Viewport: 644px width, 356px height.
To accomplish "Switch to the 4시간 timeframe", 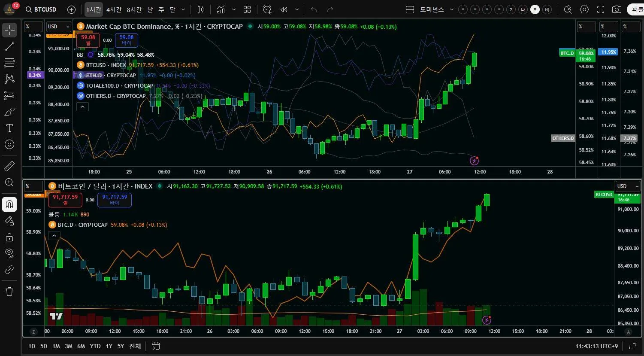I will click(x=114, y=9).
